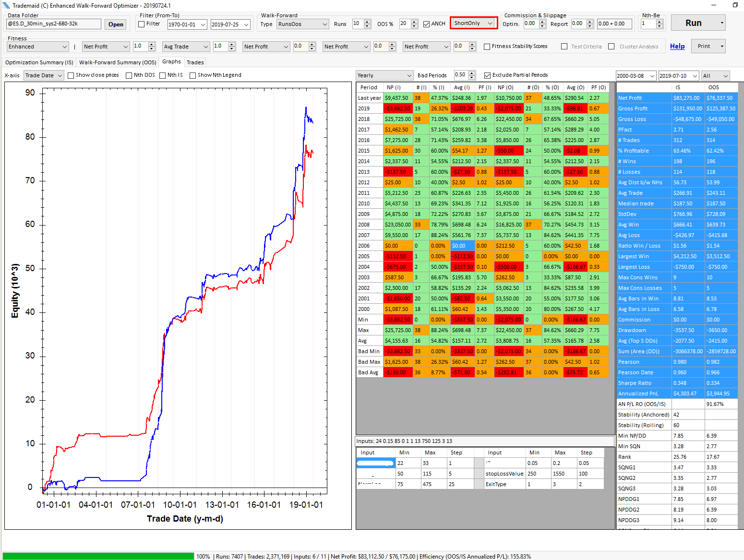Enable Fitness Stability Scores checkbox
Viewport: 744px width, 560px height.
coord(487,47)
